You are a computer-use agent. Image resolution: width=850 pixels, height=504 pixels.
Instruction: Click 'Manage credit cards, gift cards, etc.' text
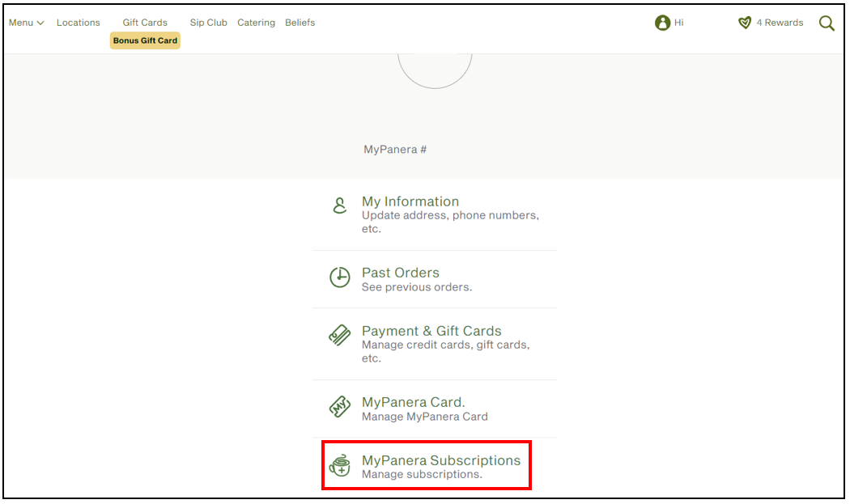pos(445,352)
